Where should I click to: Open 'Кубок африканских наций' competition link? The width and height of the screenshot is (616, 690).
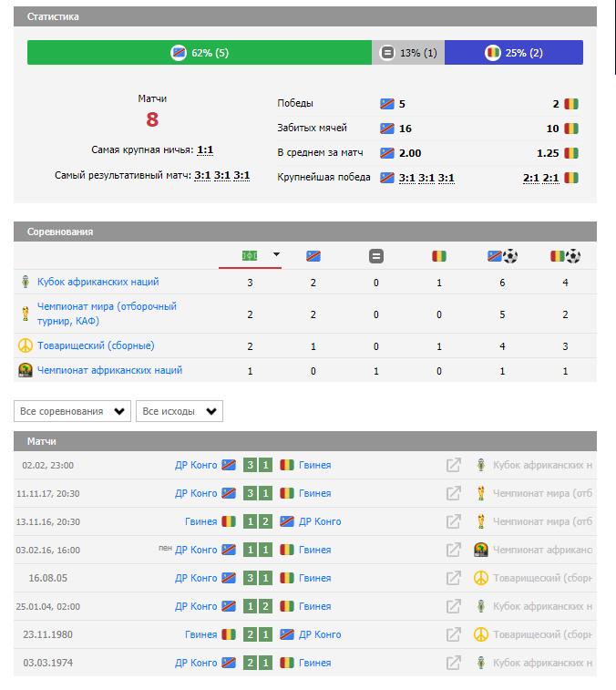pos(98,282)
